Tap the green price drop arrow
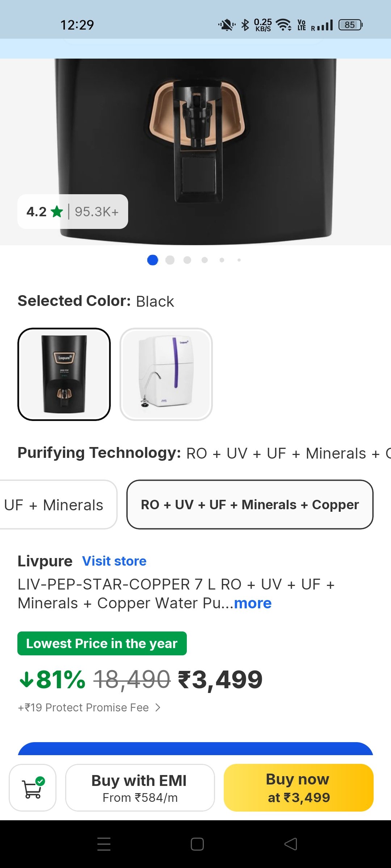The image size is (391, 868). [26, 679]
